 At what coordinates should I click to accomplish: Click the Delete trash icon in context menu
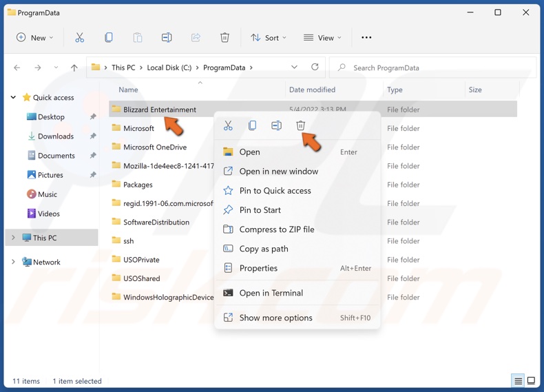(300, 126)
